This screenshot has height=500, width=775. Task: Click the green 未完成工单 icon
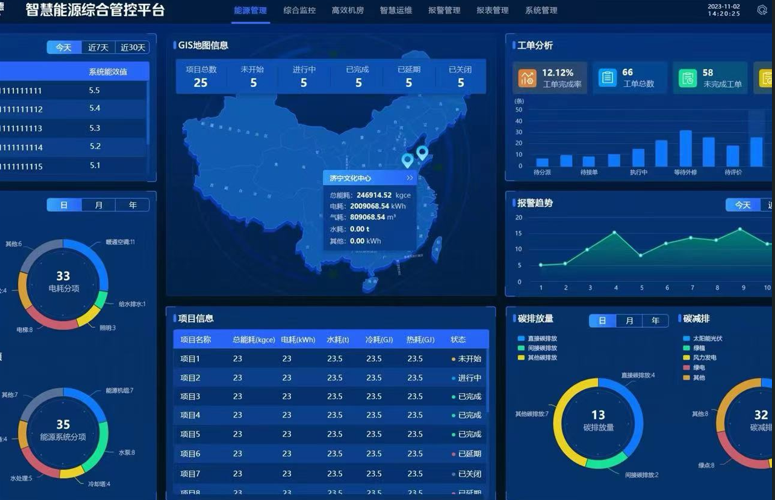pyautogui.click(x=688, y=78)
